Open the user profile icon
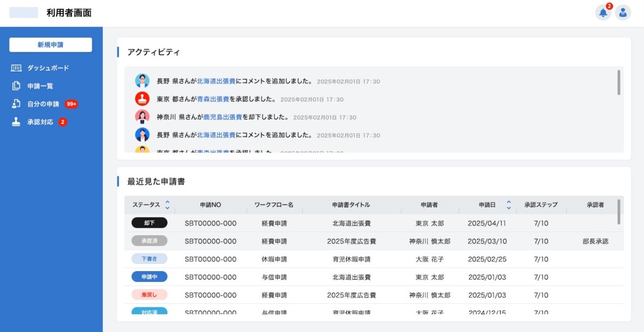644x332 pixels. tap(623, 13)
